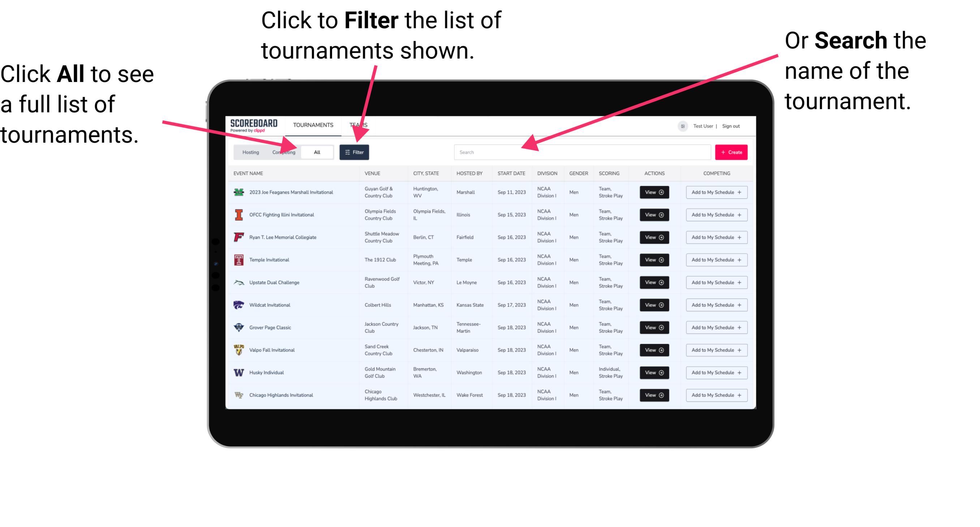Select the Hosting tab filter

pos(250,152)
